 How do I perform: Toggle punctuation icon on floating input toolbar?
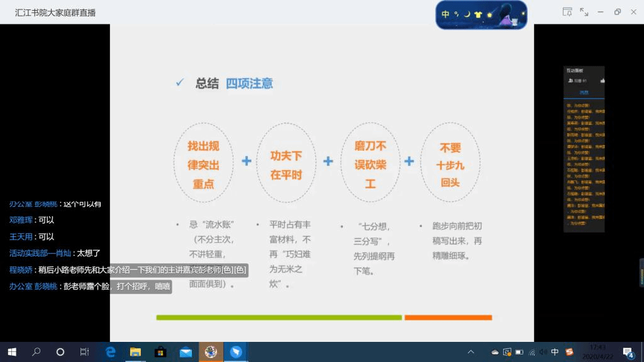pyautogui.click(x=457, y=14)
